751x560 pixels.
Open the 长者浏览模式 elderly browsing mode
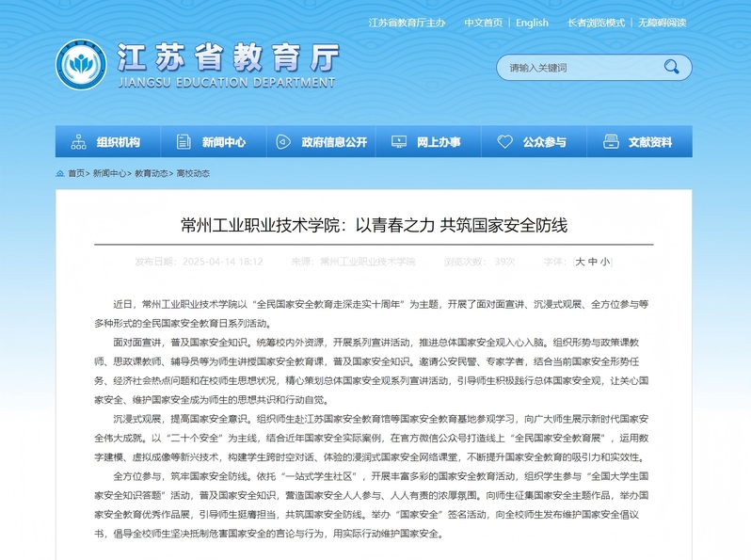(596, 23)
